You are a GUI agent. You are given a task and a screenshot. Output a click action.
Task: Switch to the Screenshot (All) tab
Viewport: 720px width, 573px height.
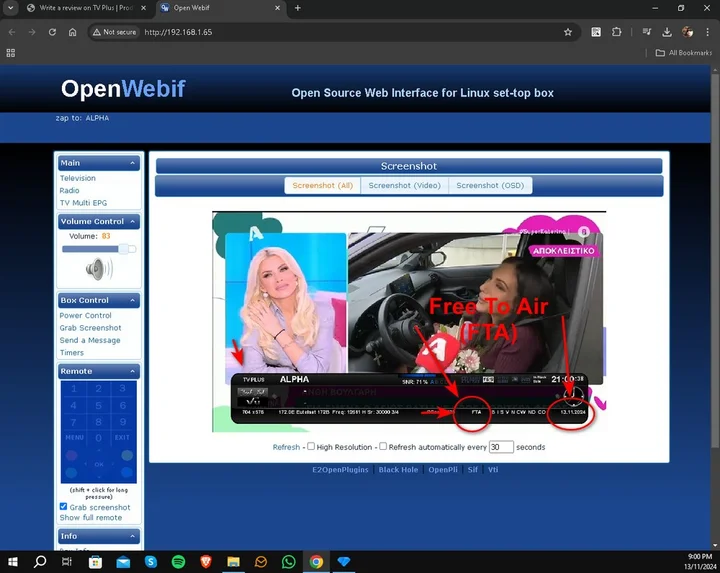coord(322,185)
